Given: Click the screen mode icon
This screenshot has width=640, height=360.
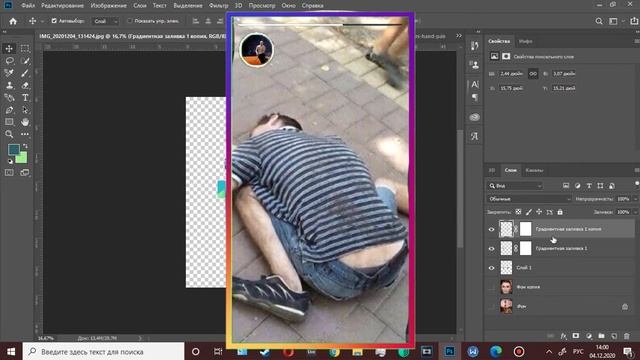Looking at the screenshot, I should tap(25, 173).
